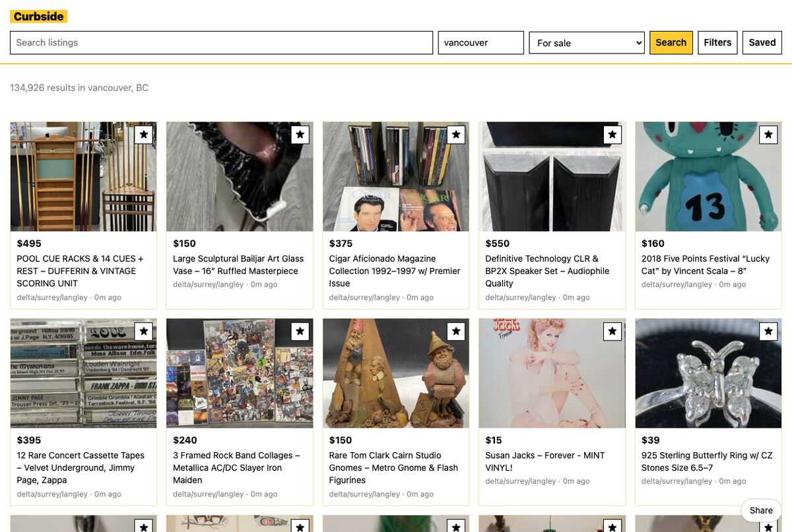Star the Susan Jacks vinyl listing
The image size is (792, 532).
[x=612, y=331]
